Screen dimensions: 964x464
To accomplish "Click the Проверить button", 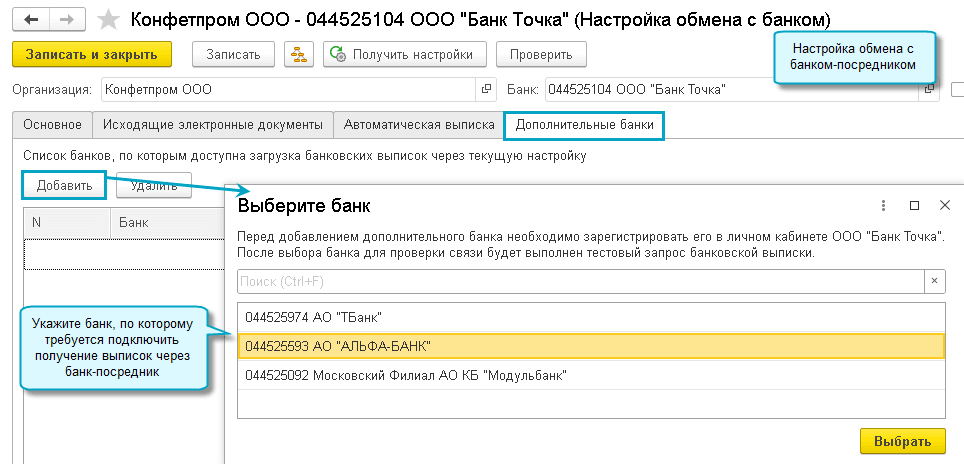I will click(x=541, y=54).
